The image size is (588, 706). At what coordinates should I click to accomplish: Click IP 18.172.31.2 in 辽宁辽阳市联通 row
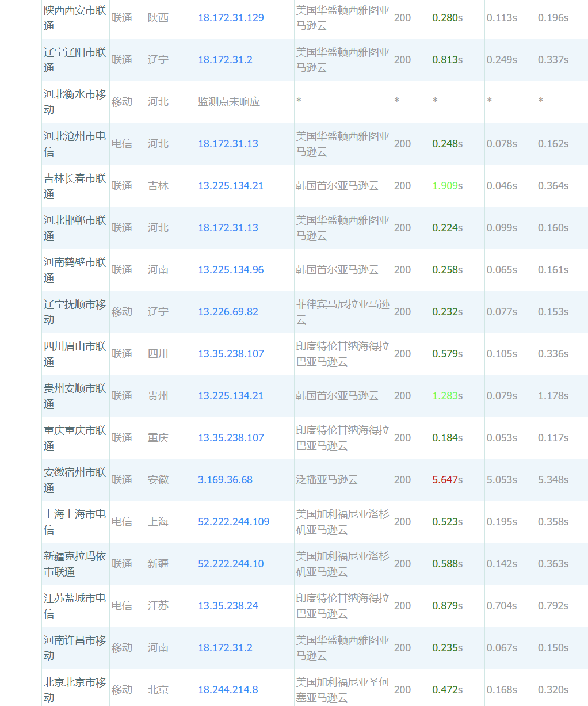[225, 60]
